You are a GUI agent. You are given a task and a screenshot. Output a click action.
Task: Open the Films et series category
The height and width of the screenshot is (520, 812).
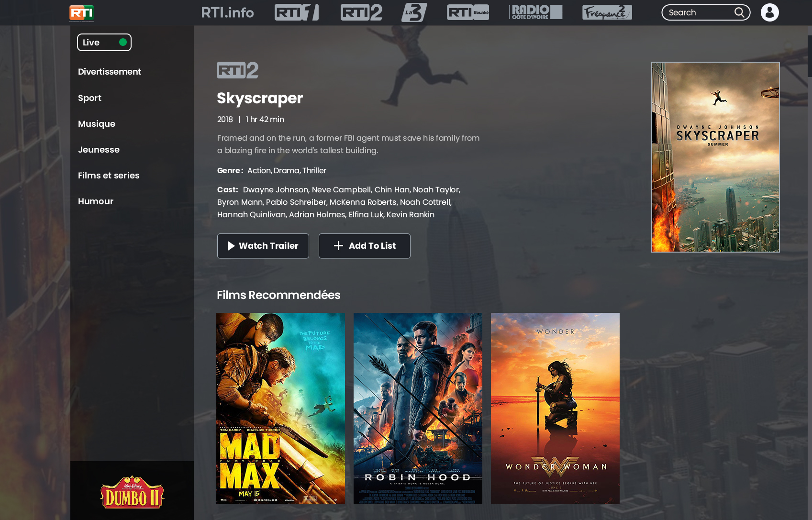click(x=109, y=176)
